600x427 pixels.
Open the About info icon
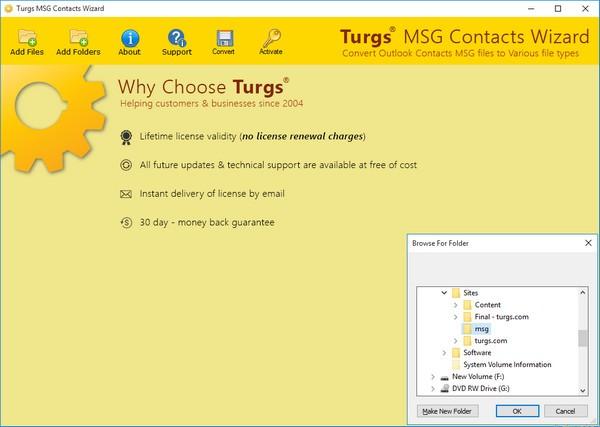click(x=129, y=38)
